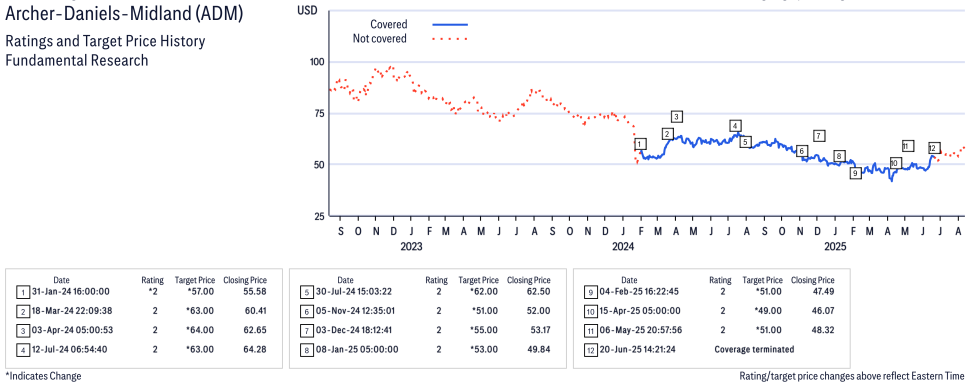Click the blue Covered legend line
Viewport: 975px width, 382px height.
450,25
